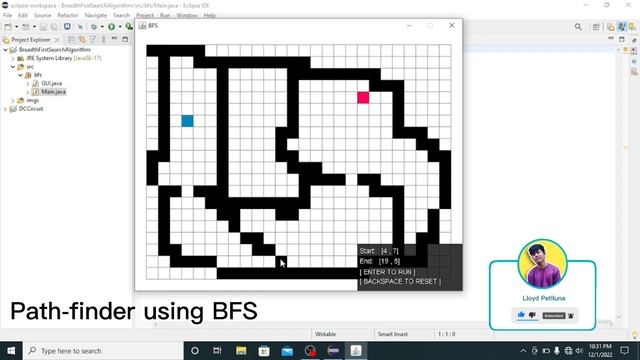Open the Windows Start menu
The width and height of the screenshot is (640, 360).
pyautogui.click(x=11, y=351)
